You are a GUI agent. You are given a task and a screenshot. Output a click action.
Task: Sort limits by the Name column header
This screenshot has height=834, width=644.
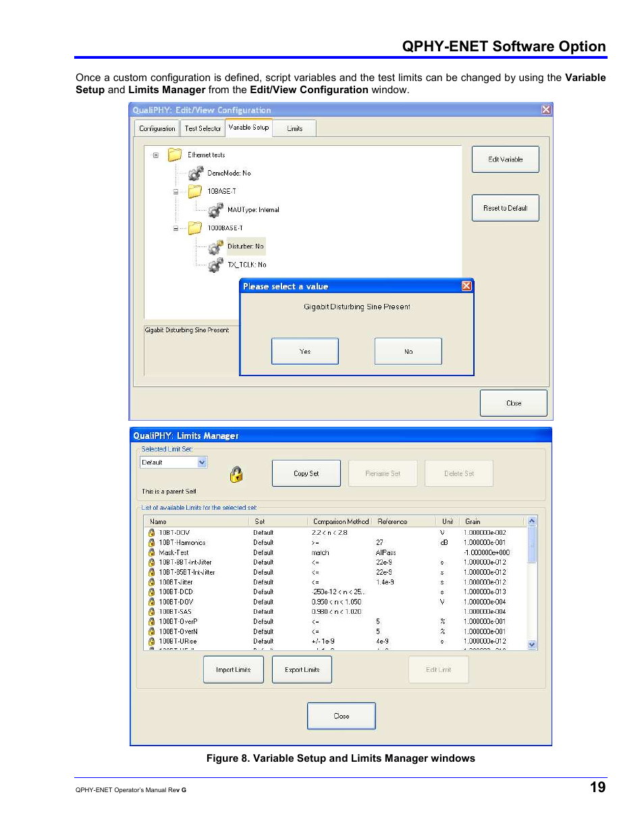click(x=196, y=521)
